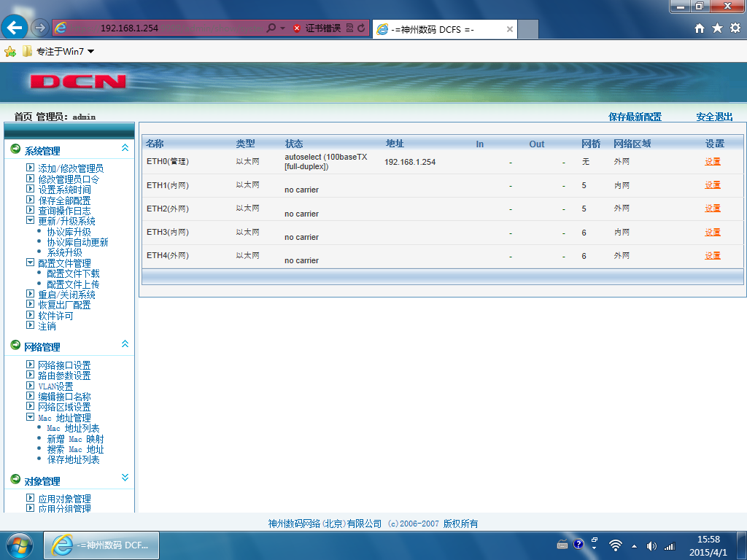
Task: Click the browser forward arrow button
Action: pos(40,28)
